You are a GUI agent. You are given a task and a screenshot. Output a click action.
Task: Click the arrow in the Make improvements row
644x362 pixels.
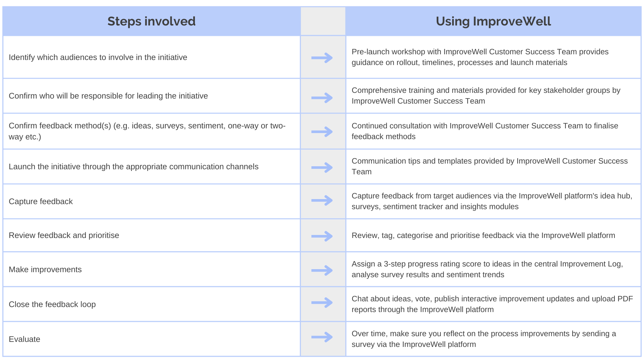point(322,270)
